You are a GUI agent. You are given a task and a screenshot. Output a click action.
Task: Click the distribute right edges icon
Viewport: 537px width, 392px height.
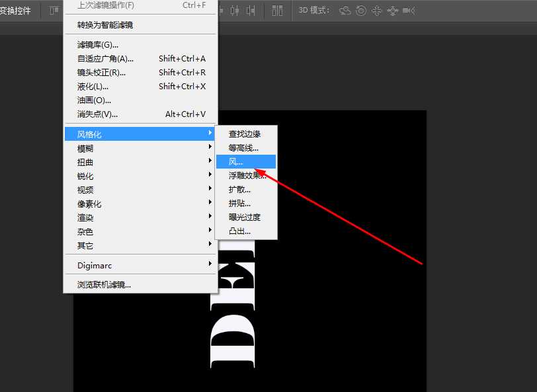249,10
